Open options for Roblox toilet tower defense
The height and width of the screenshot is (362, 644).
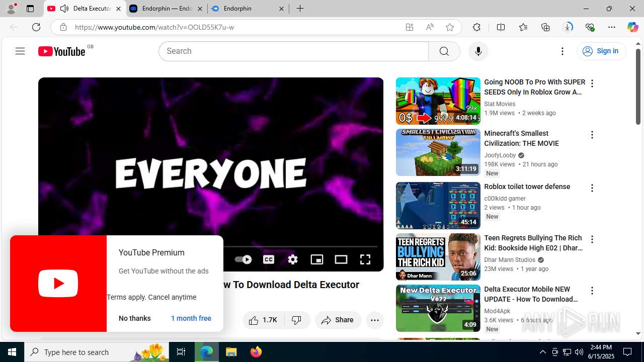tap(592, 188)
